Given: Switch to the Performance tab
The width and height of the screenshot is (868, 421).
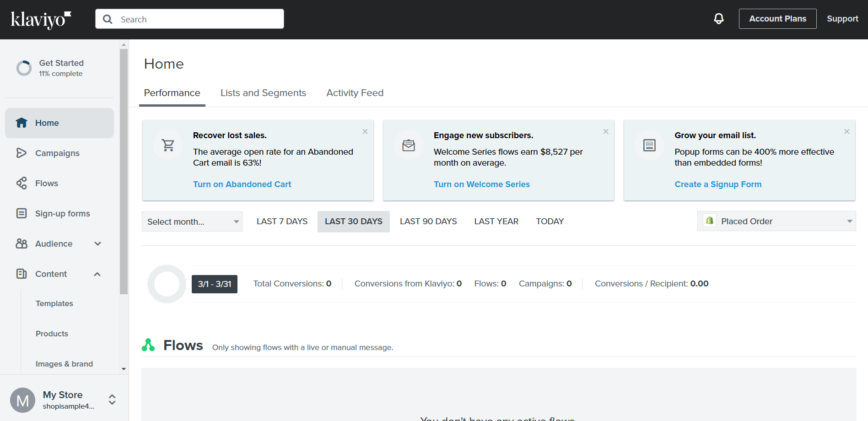Looking at the screenshot, I should click(172, 93).
